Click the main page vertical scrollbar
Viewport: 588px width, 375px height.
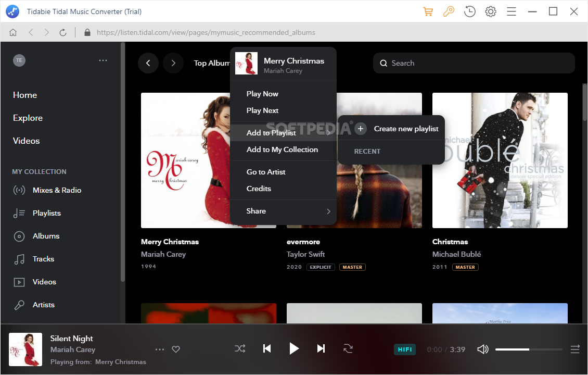[x=585, y=102]
